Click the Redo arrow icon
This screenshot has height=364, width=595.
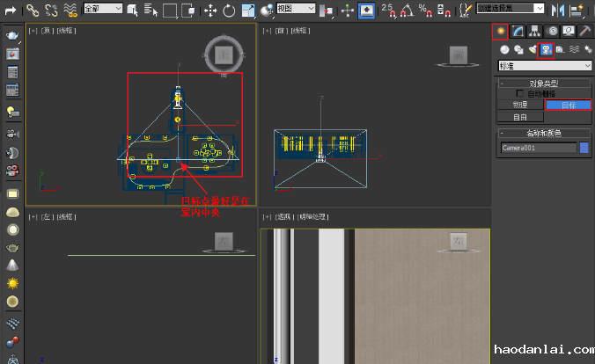[x=11, y=11]
